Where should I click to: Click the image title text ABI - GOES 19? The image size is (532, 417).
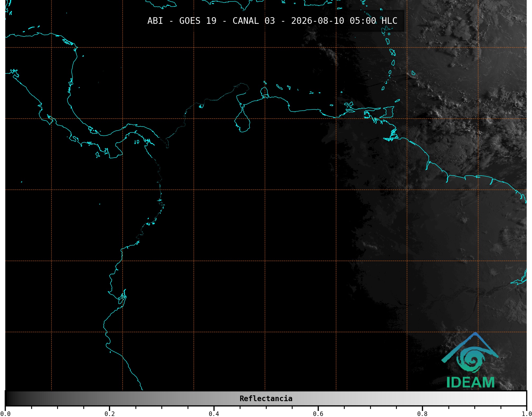(x=182, y=21)
